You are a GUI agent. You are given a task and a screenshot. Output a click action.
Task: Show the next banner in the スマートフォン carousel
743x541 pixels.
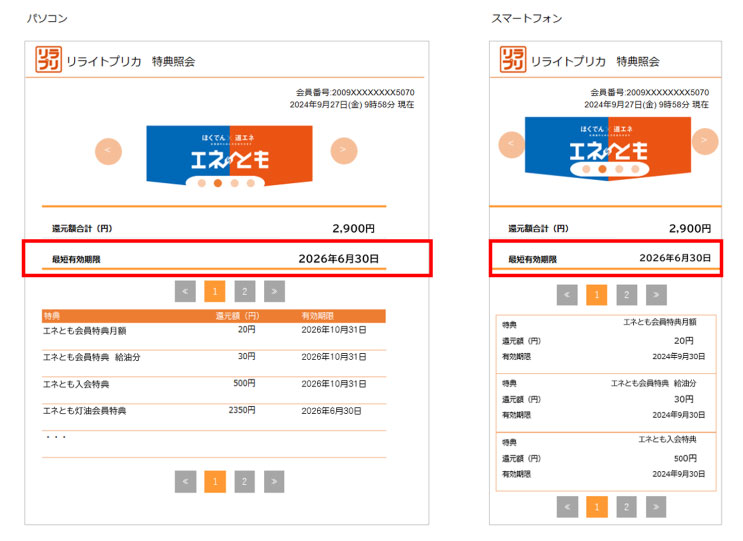[705, 141]
